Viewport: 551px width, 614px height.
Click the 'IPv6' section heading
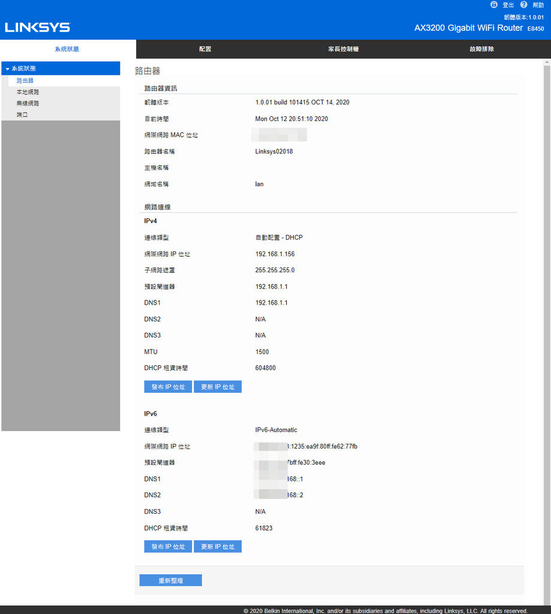[x=150, y=414]
